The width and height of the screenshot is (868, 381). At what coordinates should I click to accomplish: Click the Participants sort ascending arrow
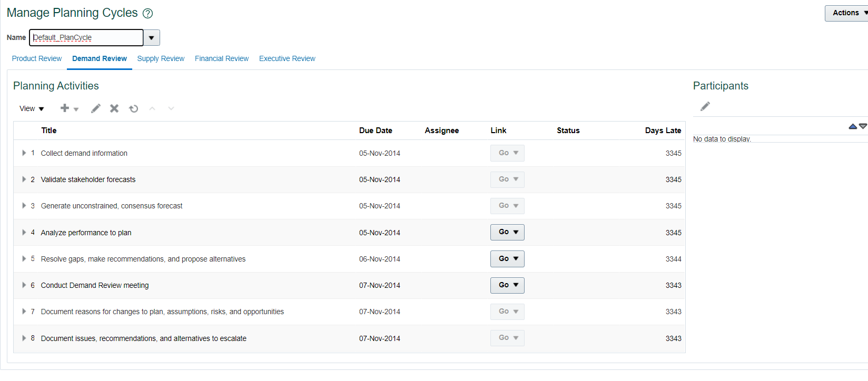pos(853,126)
